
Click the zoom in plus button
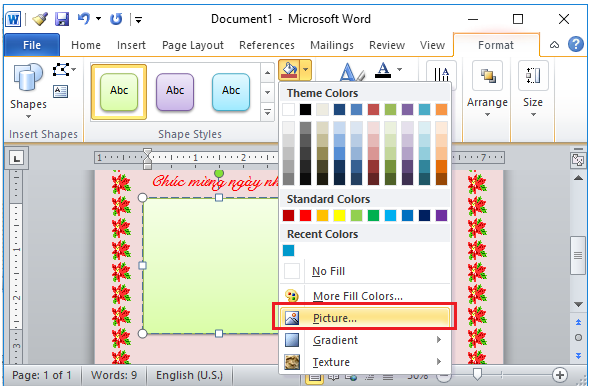coord(560,375)
